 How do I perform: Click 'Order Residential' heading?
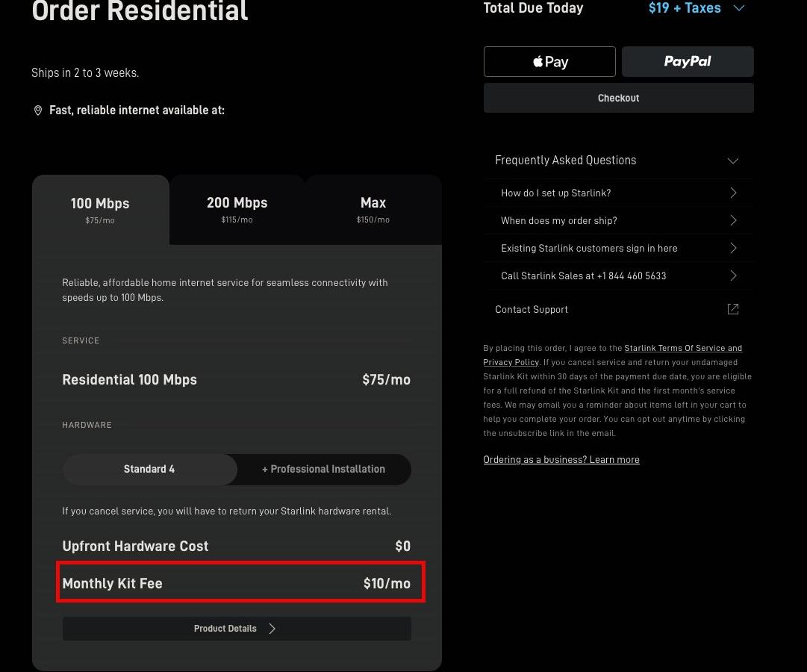pos(140,10)
